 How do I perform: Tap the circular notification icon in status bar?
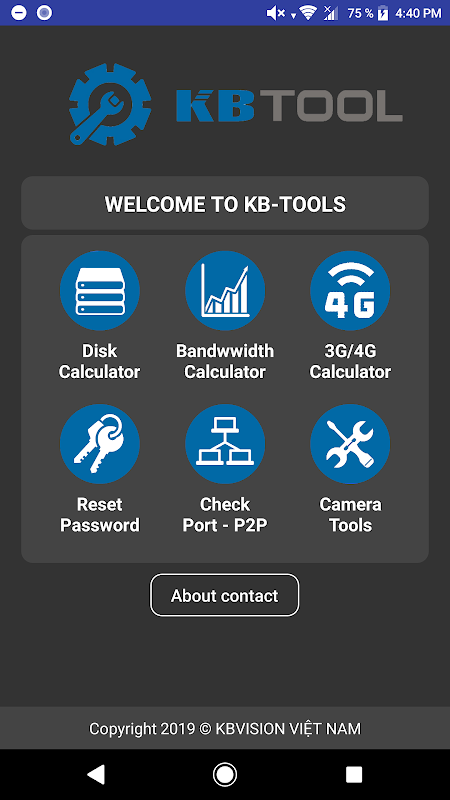[x=44, y=13]
